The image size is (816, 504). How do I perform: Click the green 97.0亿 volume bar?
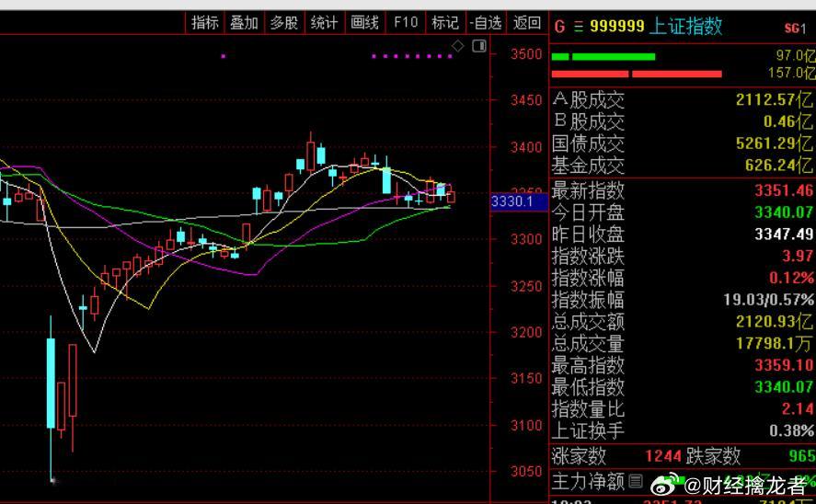[603, 57]
